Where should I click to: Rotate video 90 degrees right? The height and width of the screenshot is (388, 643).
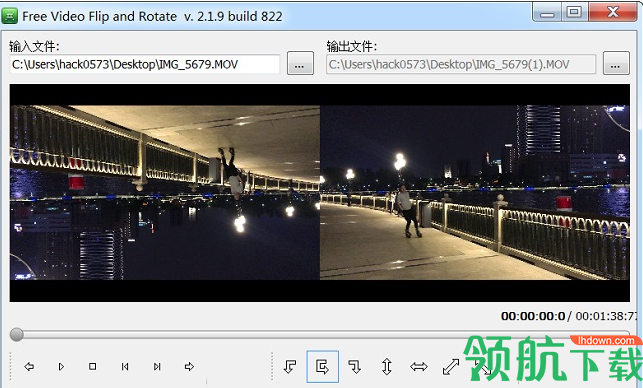354,366
